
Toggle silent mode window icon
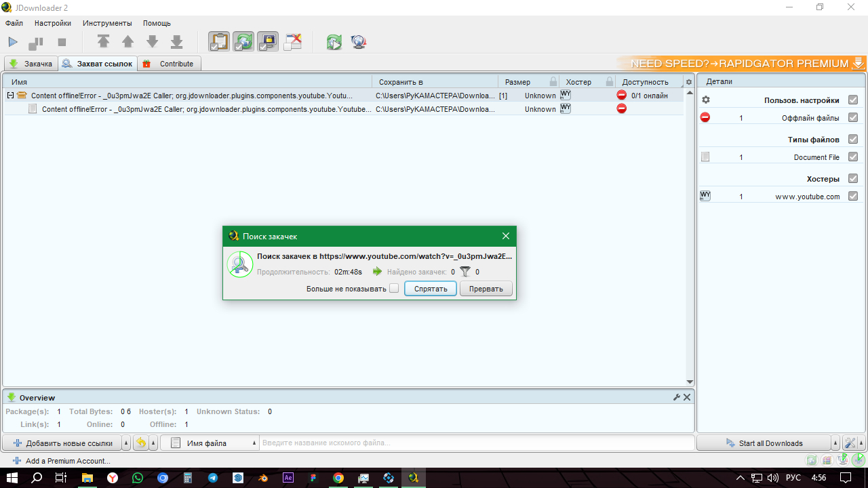[x=292, y=42]
